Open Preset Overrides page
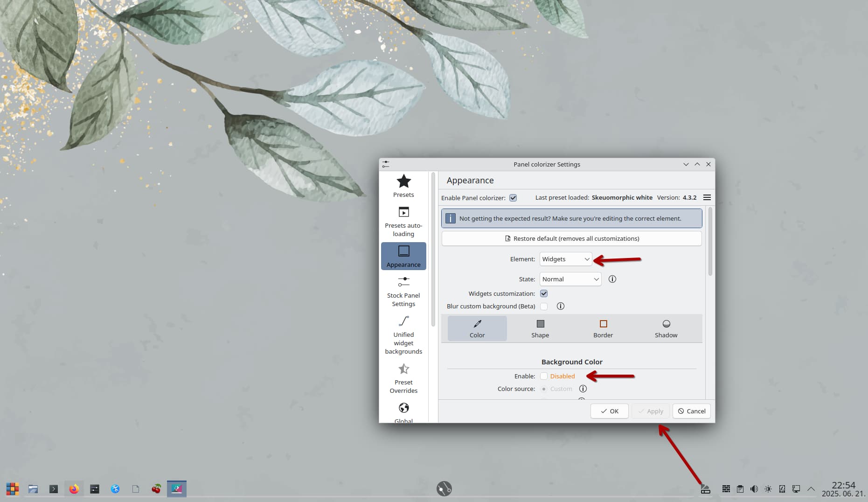This screenshot has width=868, height=502. click(x=403, y=378)
